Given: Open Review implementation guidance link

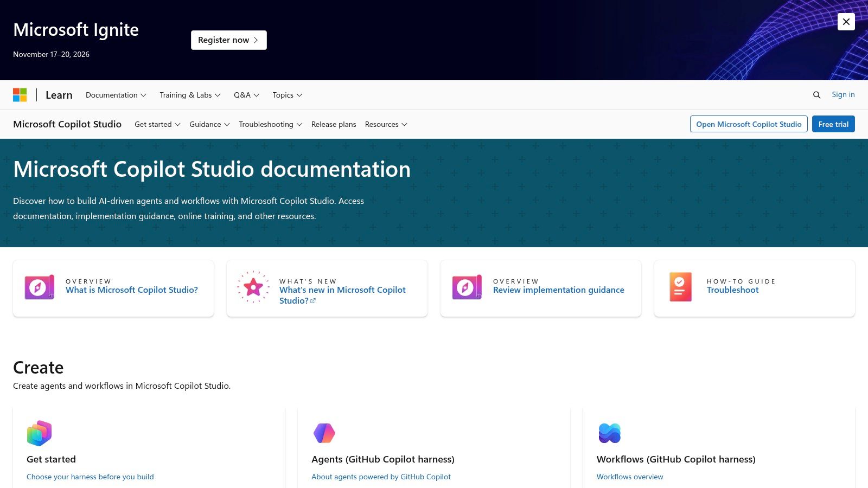Looking at the screenshot, I should point(559,290).
